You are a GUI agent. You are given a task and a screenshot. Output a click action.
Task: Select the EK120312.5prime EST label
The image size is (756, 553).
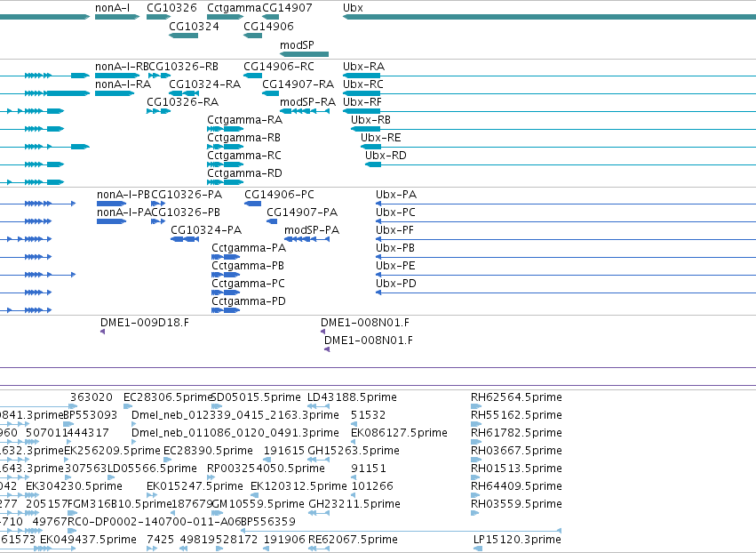(298, 486)
